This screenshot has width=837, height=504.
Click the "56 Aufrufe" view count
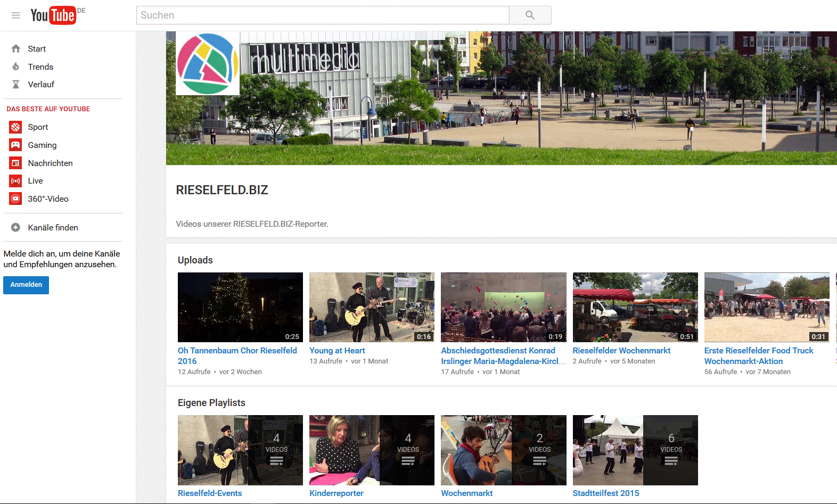point(721,371)
